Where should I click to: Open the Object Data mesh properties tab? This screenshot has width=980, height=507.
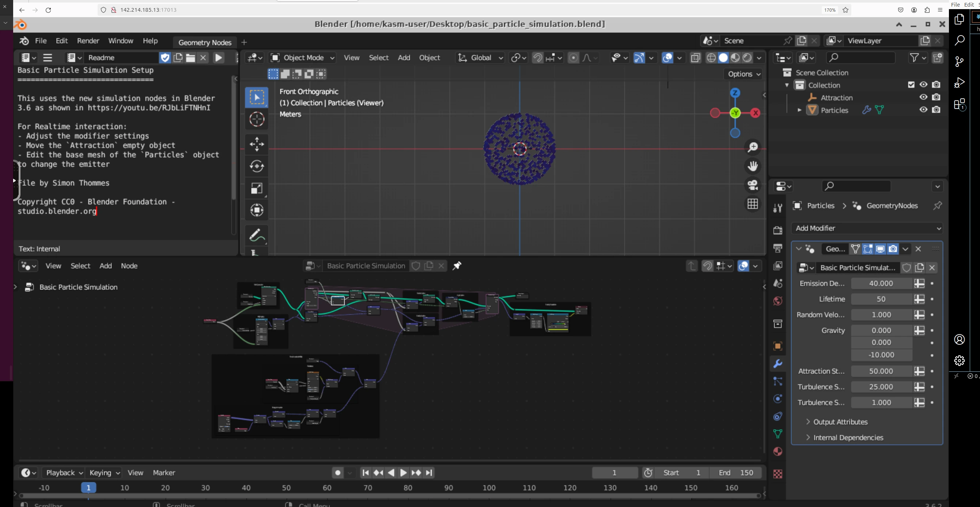click(x=778, y=434)
